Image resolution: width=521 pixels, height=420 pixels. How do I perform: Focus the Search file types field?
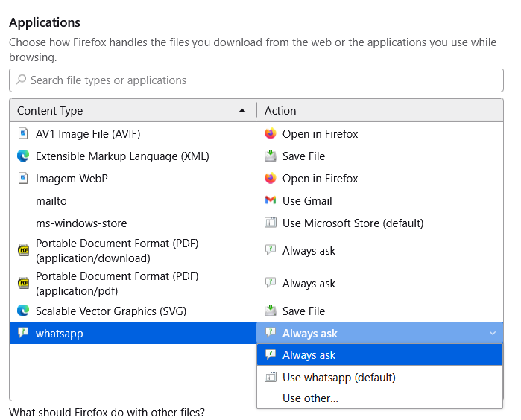point(256,80)
